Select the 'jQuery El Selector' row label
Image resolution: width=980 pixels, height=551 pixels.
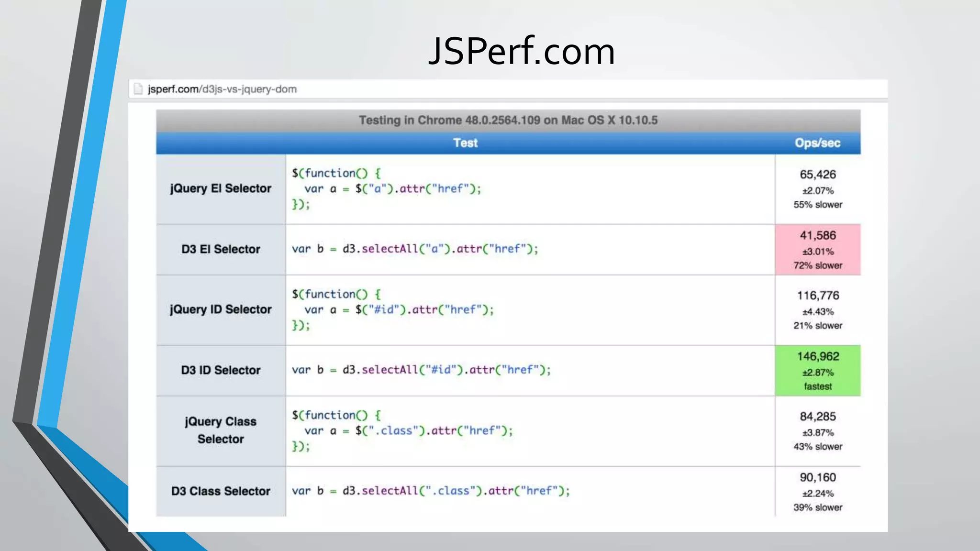pos(221,188)
